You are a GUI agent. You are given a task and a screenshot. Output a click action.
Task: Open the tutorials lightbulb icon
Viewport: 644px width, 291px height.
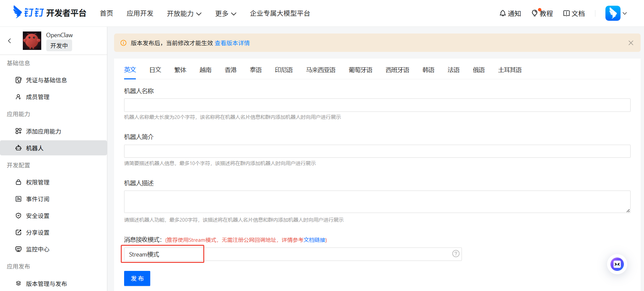(x=535, y=13)
